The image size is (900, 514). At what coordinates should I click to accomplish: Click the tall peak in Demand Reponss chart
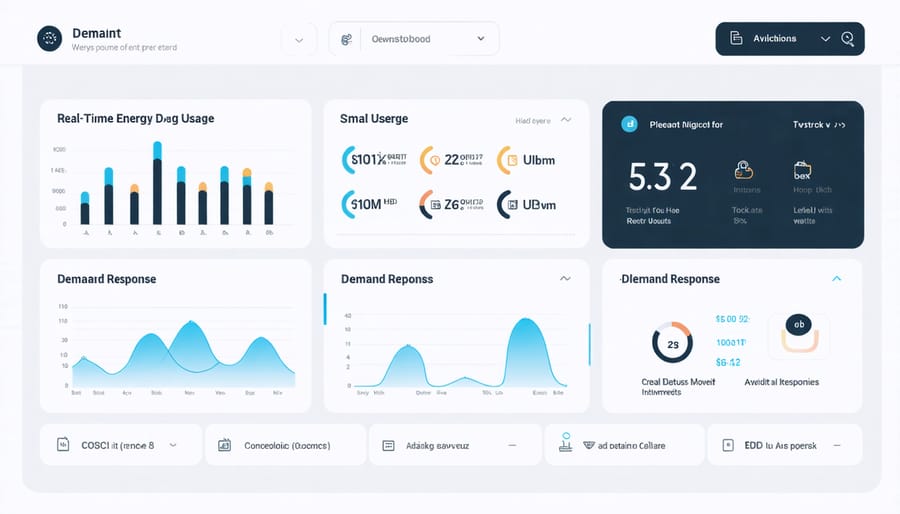pyautogui.click(x=526, y=351)
